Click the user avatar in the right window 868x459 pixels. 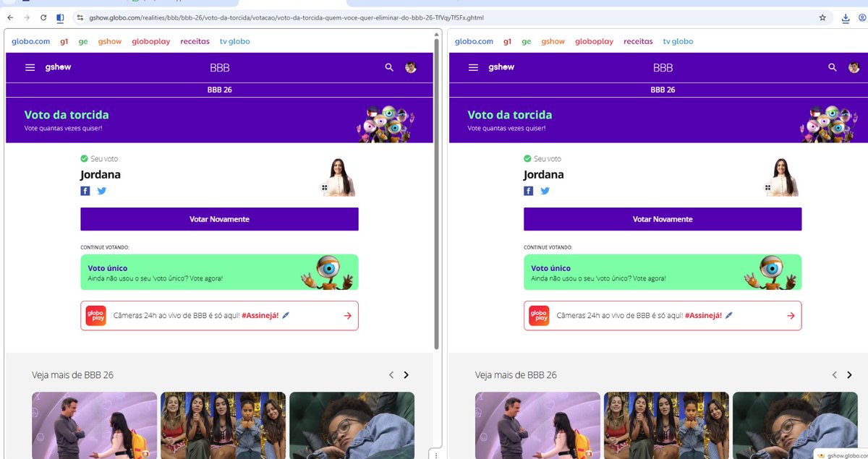tap(854, 67)
